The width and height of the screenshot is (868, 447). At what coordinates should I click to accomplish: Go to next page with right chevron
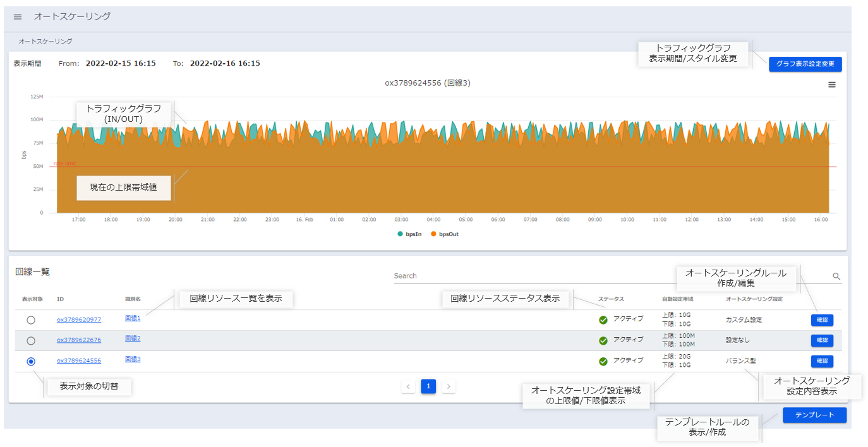[449, 386]
